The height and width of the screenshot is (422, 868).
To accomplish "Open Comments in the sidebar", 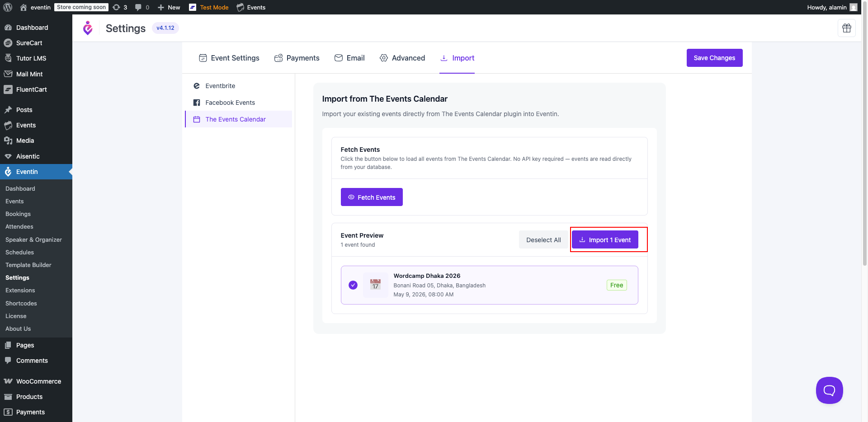I will 36,361.
